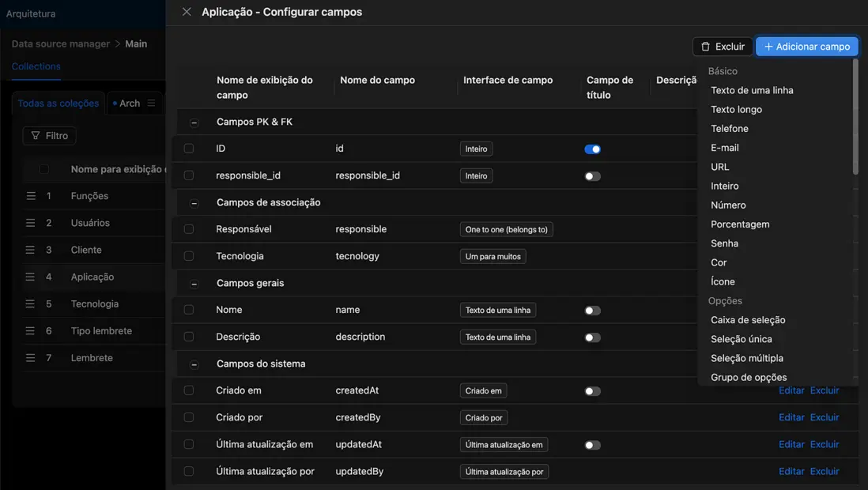Image resolution: width=868 pixels, height=490 pixels.
Task: Click the Adicionar campo plus button
Action: 806,47
